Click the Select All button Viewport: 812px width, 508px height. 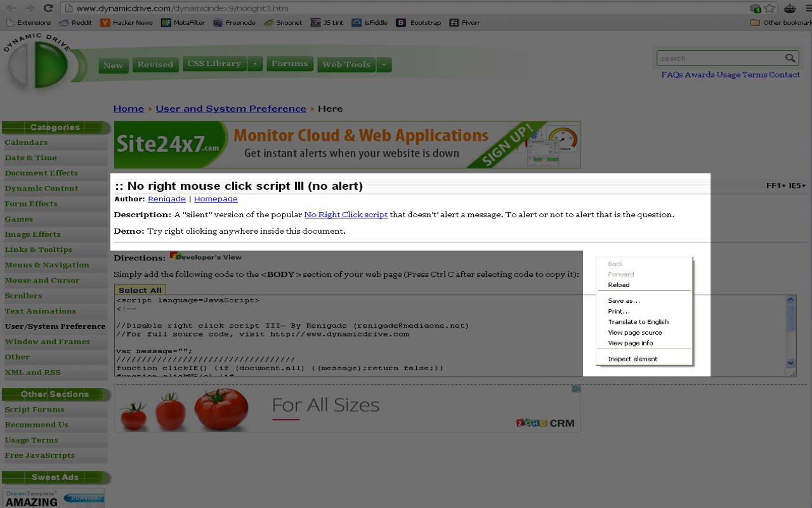[140, 290]
